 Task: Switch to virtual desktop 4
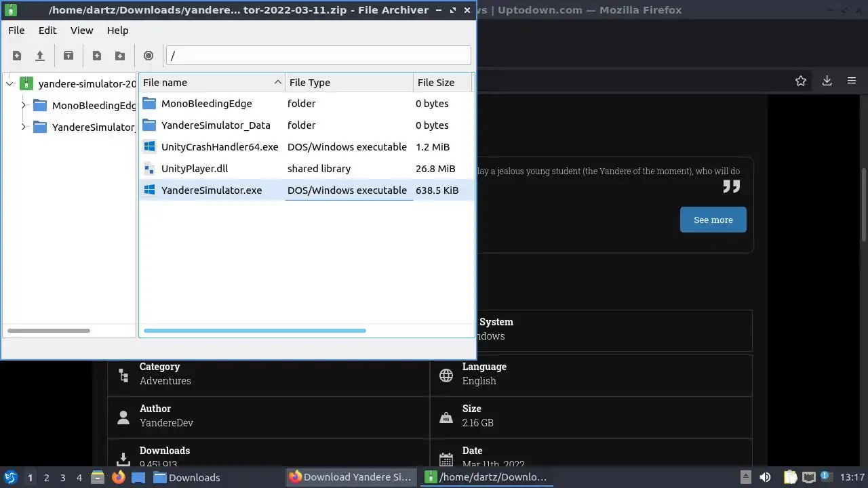tap(79, 478)
